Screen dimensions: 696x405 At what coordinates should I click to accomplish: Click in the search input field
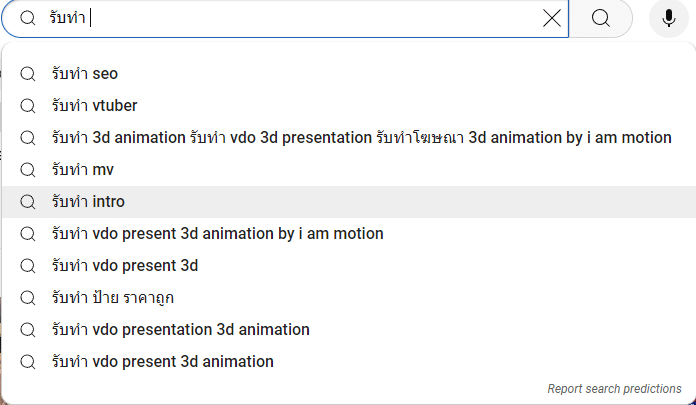[x=300, y=18]
